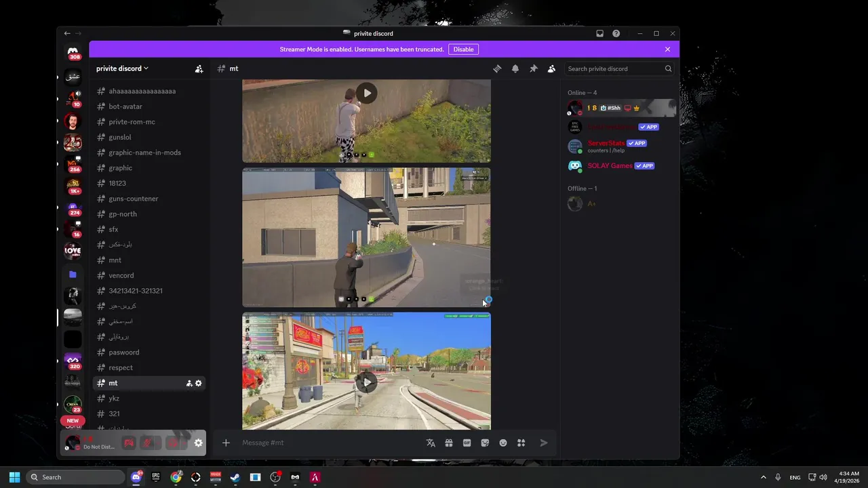868x488 pixels.
Task: Open the ykz channel
Action: 149,399
